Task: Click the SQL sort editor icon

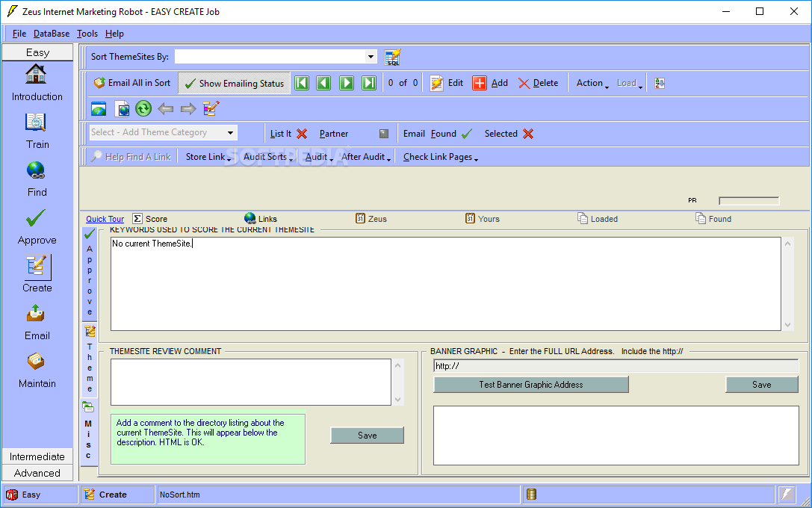Action: click(392, 57)
